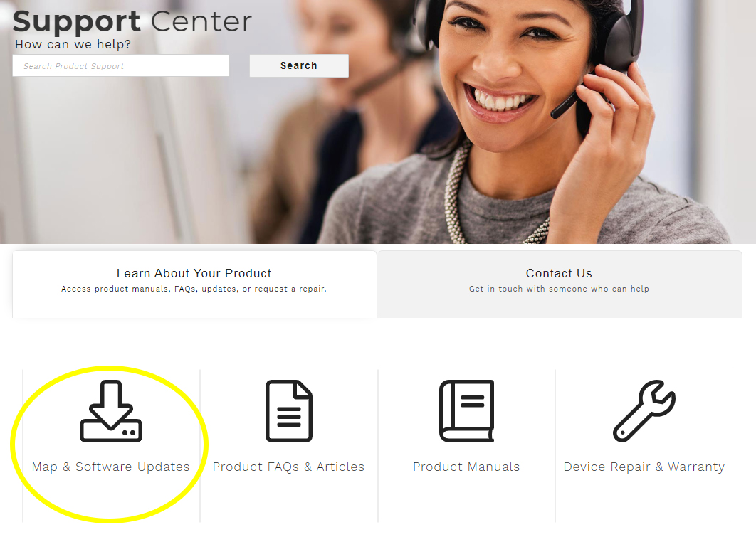This screenshot has height=537, width=756.
Task: Click the Contact Us title text
Action: click(x=560, y=273)
